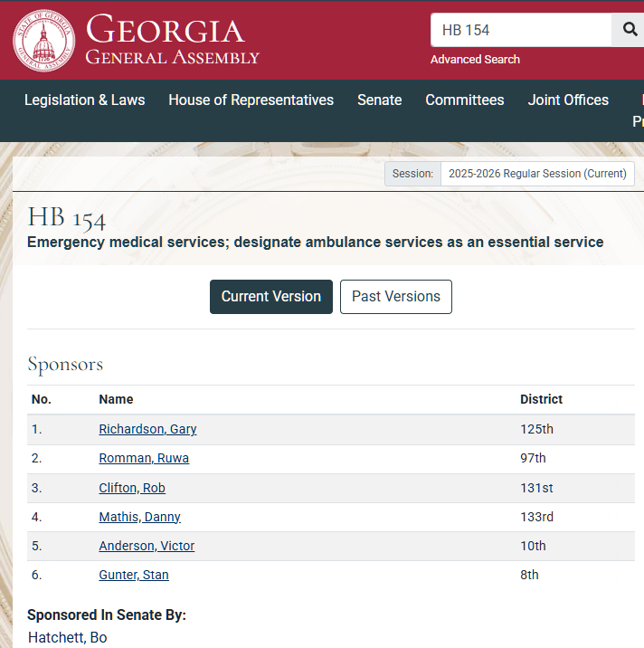Click the HB 154 bill heading

coord(67,218)
